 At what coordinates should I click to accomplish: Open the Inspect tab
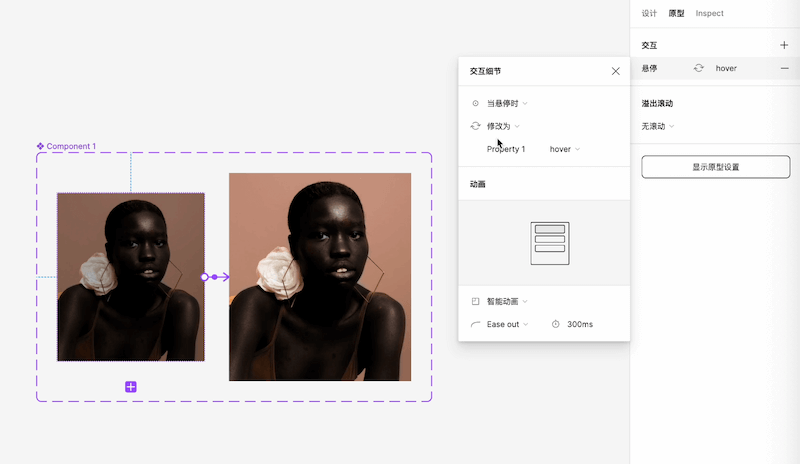pos(709,13)
